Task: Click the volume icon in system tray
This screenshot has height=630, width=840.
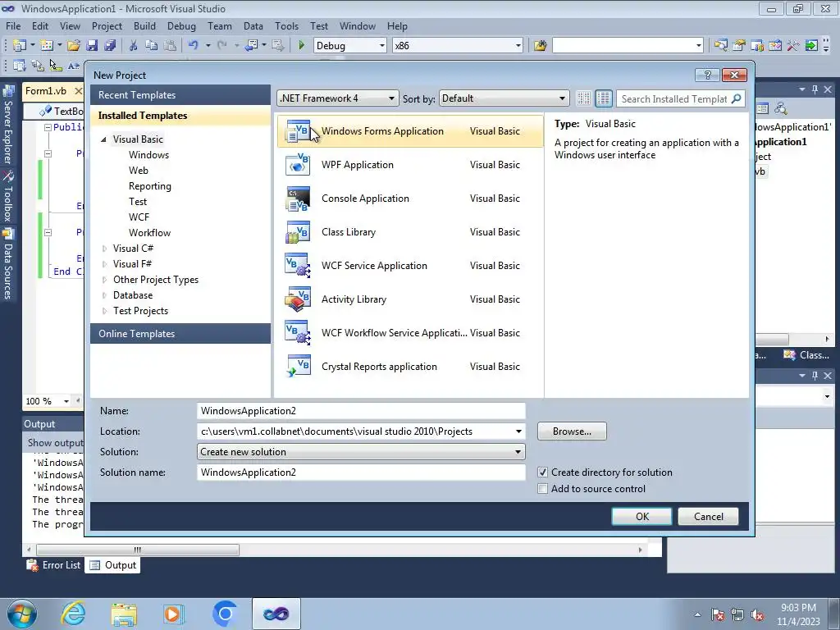Action: [757, 615]
